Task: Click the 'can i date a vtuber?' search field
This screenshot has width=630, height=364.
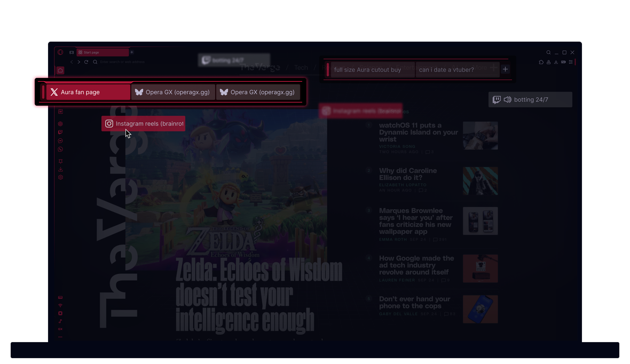Action: click(458, 69)
